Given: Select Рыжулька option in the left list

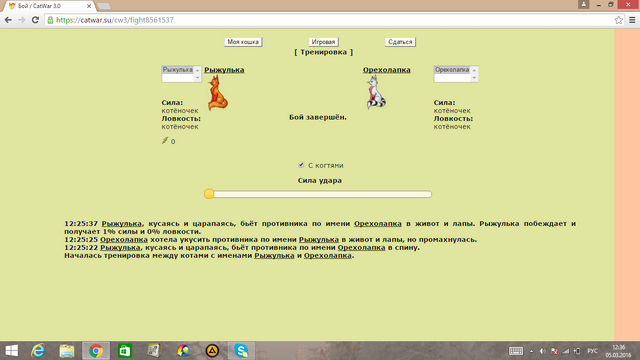Looking at the screenshot, I should [178, 70].
